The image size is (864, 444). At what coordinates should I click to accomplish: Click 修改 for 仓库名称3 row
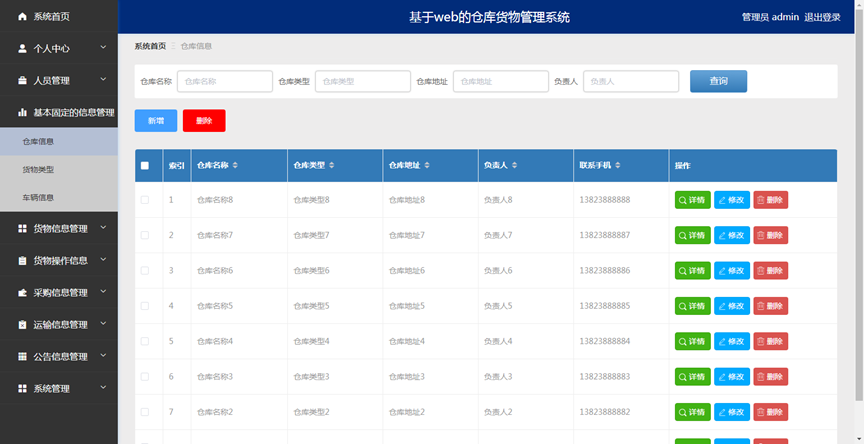732,376
